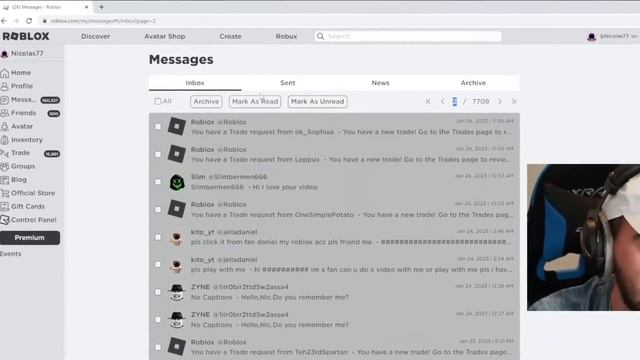Go back in the browser
This screenshot has width=640, height=360.
click(x=4, y=21)
